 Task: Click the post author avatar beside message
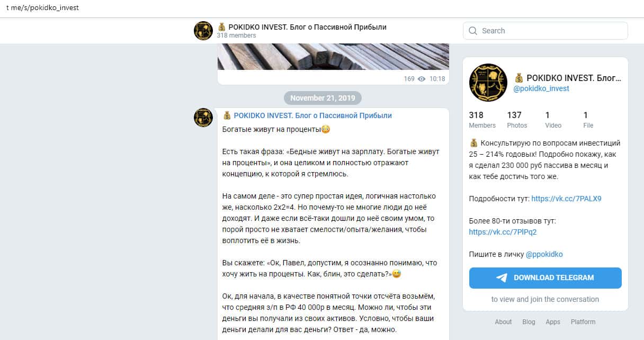click(x=203, y=117)
